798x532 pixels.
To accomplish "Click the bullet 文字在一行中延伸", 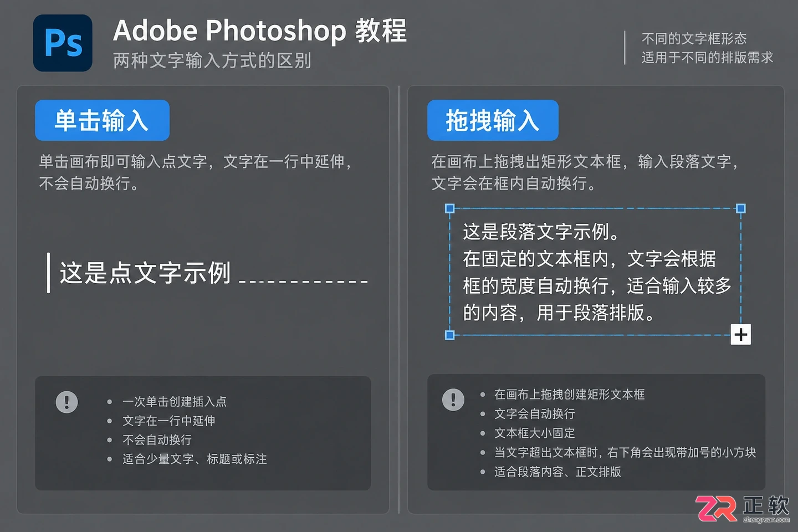I will 169,421.
